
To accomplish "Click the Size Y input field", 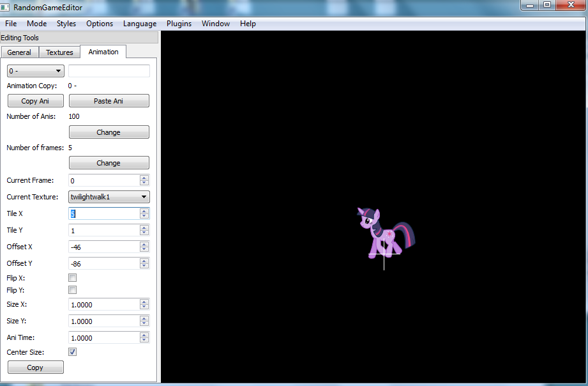I will (x=104, y=321).
